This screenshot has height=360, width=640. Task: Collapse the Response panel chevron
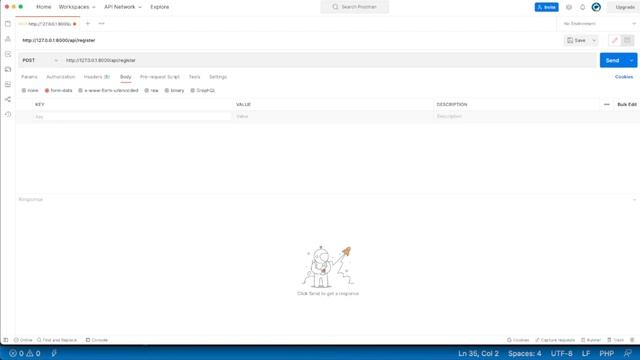(634, 200)
